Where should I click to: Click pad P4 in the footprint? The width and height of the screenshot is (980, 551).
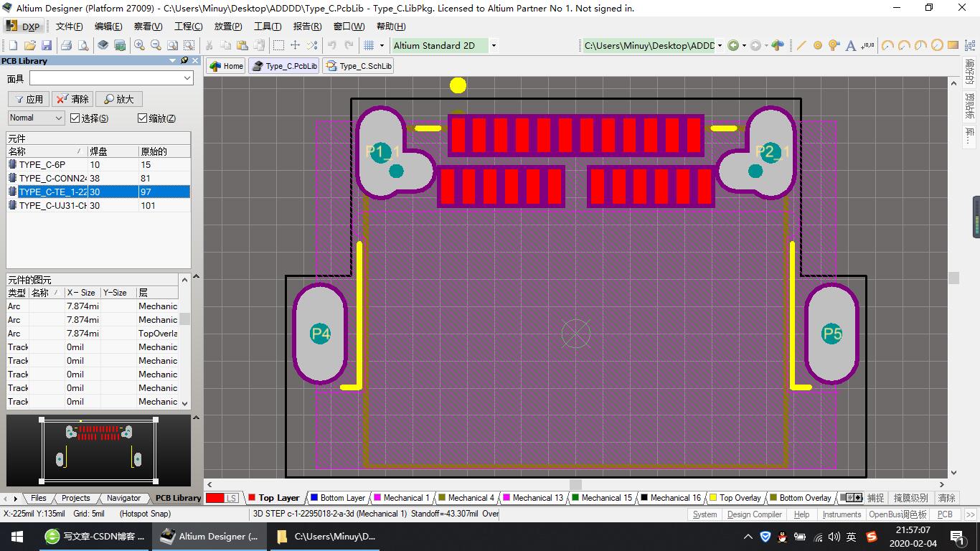(321, 334)
